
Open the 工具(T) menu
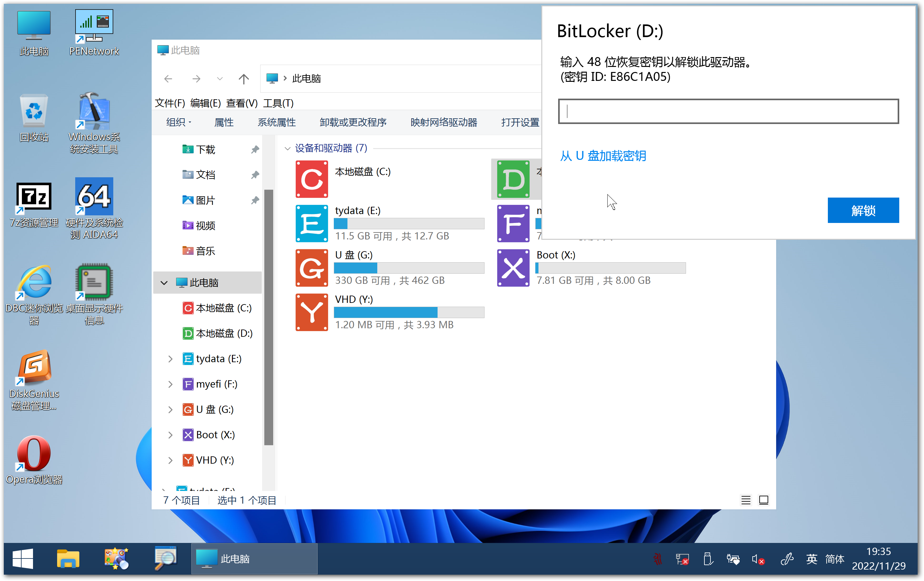[278, 103]
